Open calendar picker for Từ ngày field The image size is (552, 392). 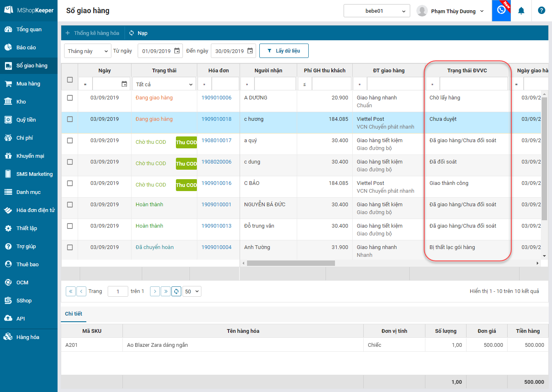(x=177, y=51)
